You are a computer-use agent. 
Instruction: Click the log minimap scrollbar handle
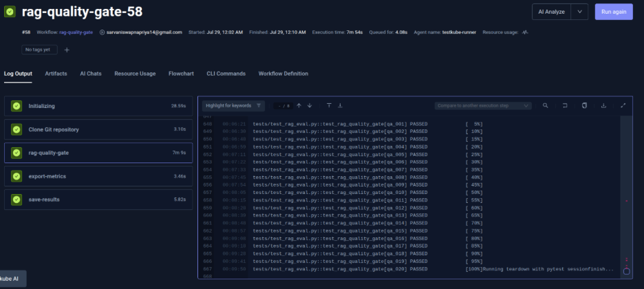tap(626, 271)
